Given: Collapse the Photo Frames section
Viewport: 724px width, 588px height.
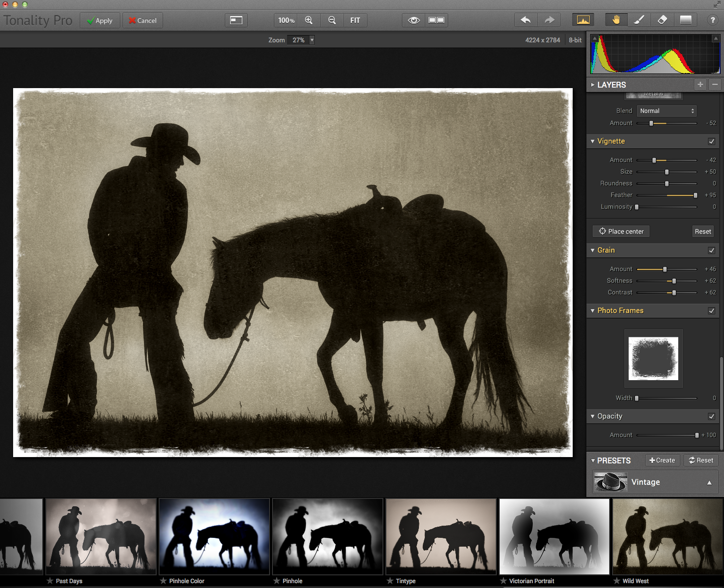Looking at the screenshot, I should 593,311.
